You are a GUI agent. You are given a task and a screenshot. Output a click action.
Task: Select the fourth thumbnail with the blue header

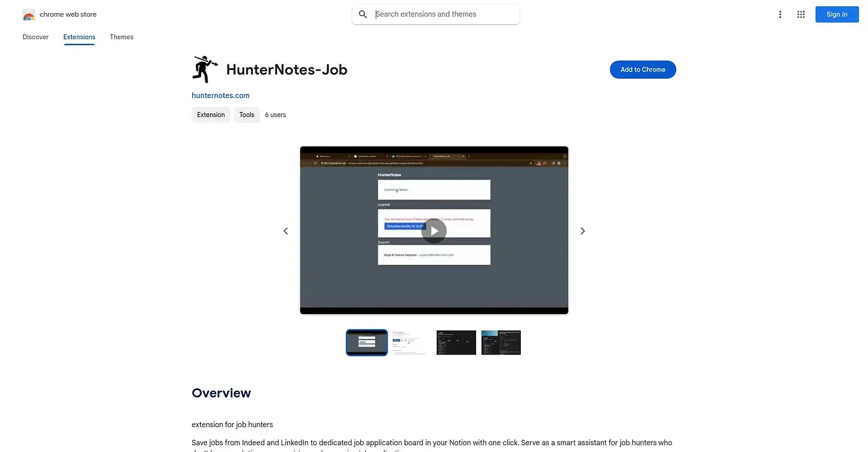(x=501, y=342)
